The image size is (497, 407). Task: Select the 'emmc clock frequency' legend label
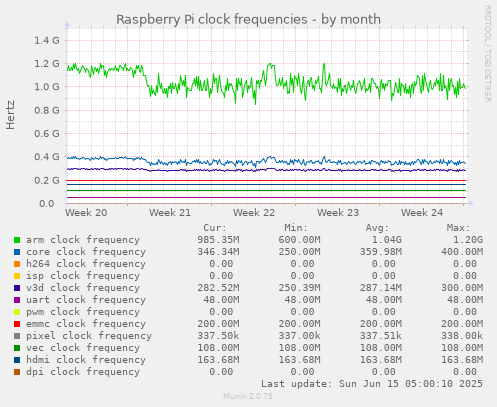coord(86,324)
